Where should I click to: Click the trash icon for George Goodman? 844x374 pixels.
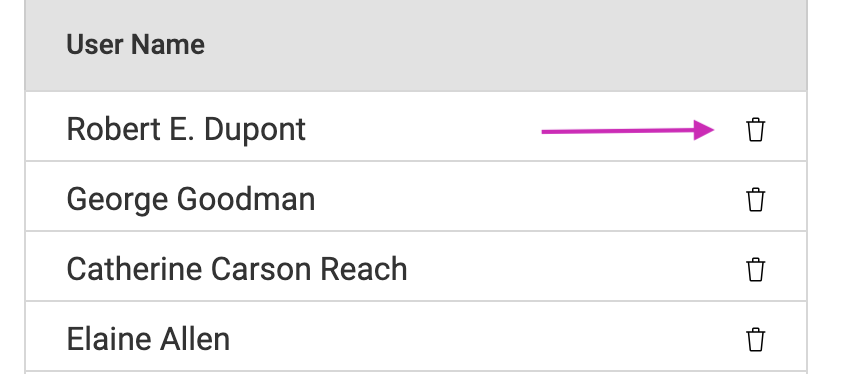[755, 200]
